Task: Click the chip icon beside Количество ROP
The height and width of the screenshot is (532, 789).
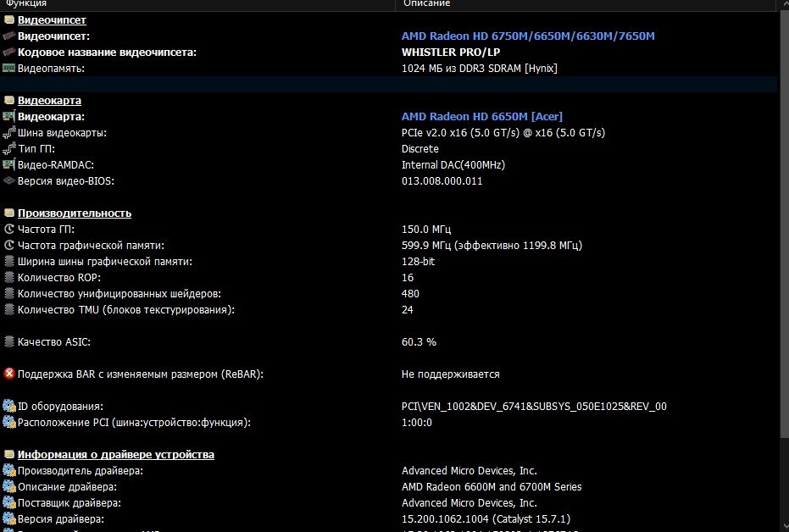Action: (9, 277)
